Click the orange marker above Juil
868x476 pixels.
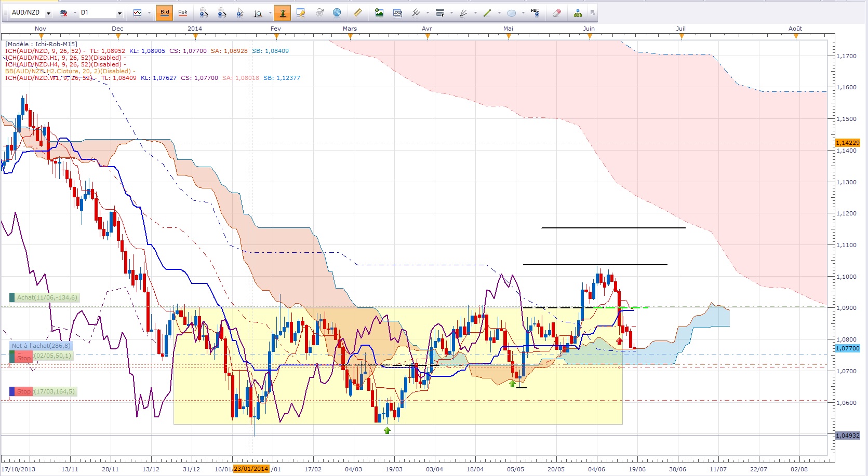pos(682,36)
